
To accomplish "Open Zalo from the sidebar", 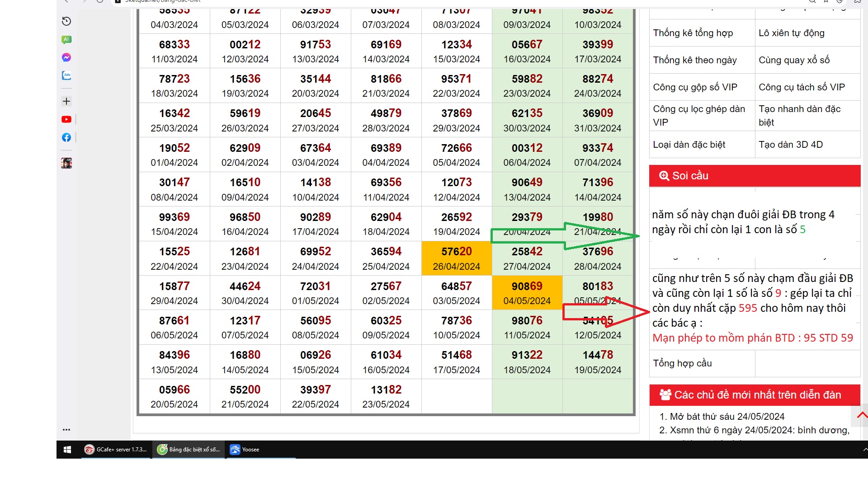I will pos(66,75).
